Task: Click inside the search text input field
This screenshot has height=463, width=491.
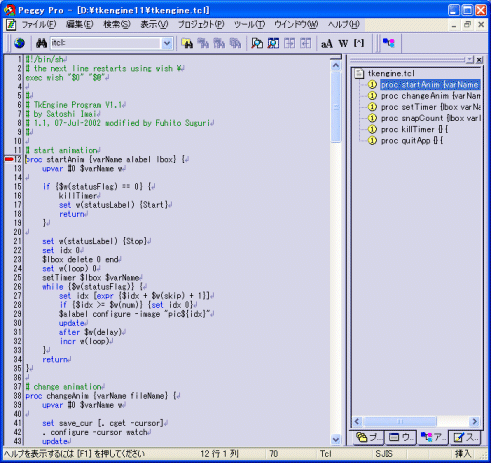Action: coord(107,43)
